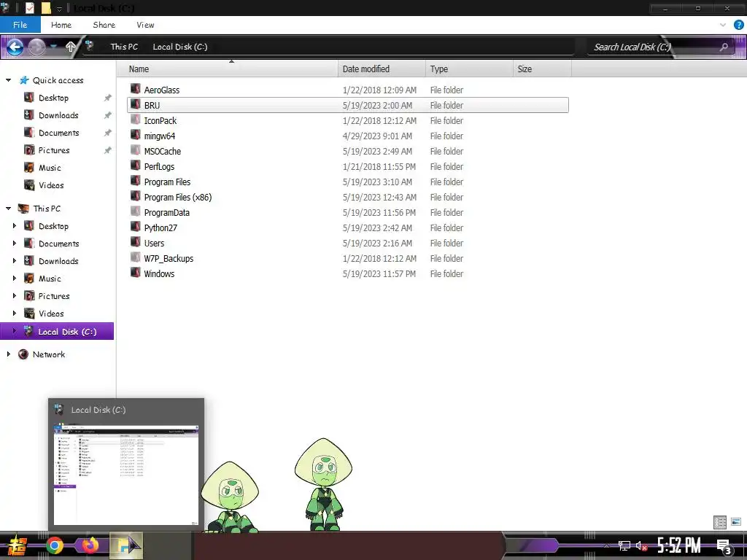Open Customize Quick Access Toolbar dropdown
Viewport: 747px width, 560px height.
(60, 9)
